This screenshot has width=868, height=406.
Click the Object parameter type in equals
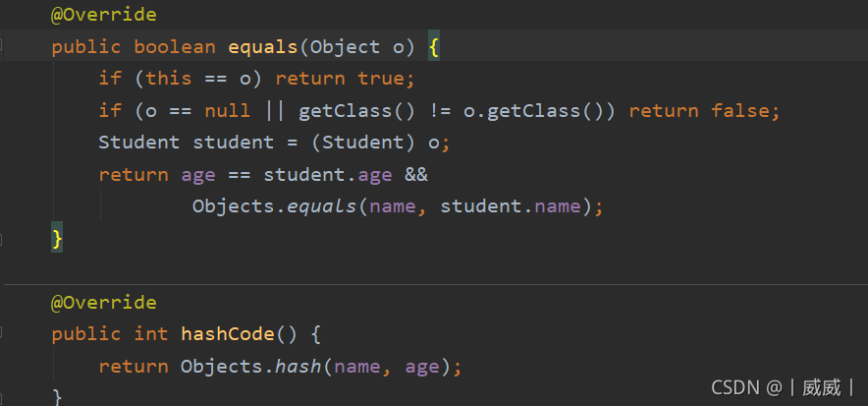point(345,47)
